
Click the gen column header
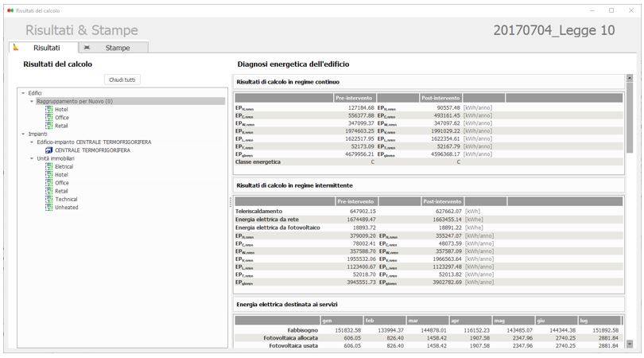coord(342,320)
